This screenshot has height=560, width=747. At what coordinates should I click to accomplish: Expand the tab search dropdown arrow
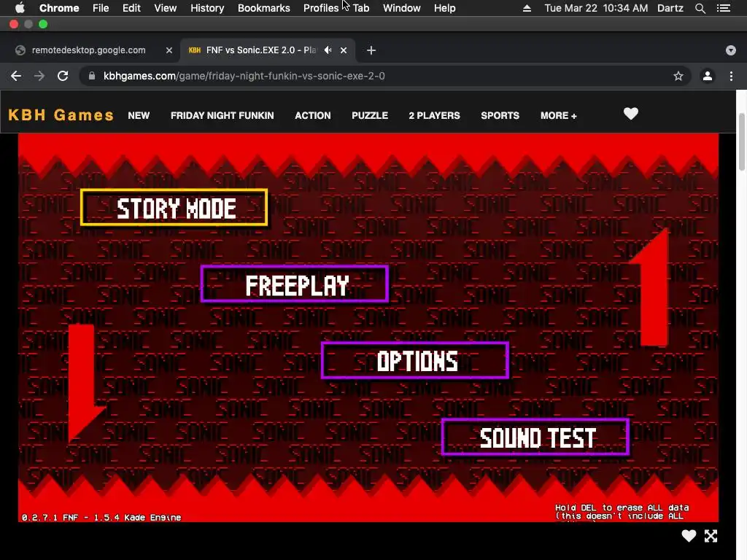tap(731, 50)
